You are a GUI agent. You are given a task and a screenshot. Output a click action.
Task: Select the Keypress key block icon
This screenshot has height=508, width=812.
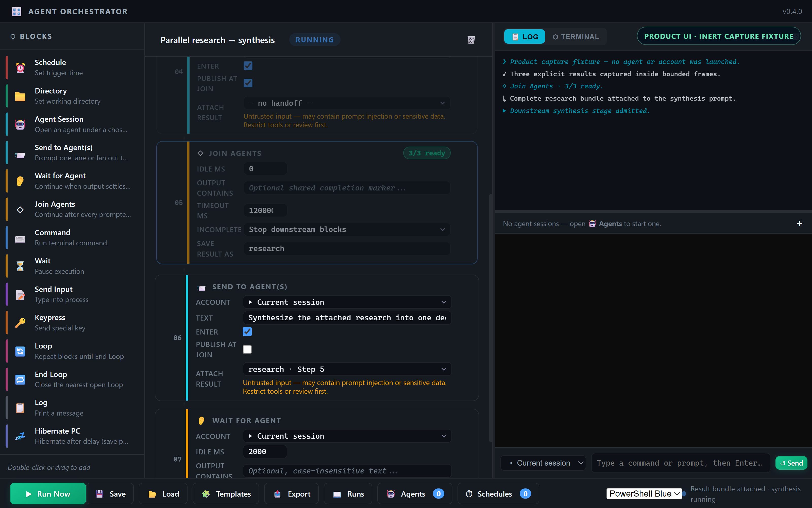(20, 323)
